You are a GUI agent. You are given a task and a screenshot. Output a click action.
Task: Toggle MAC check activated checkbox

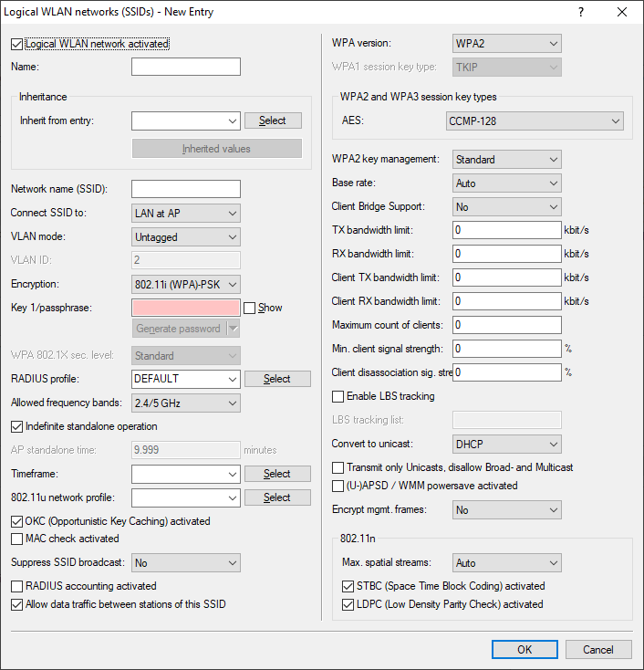tap(17, 539)
